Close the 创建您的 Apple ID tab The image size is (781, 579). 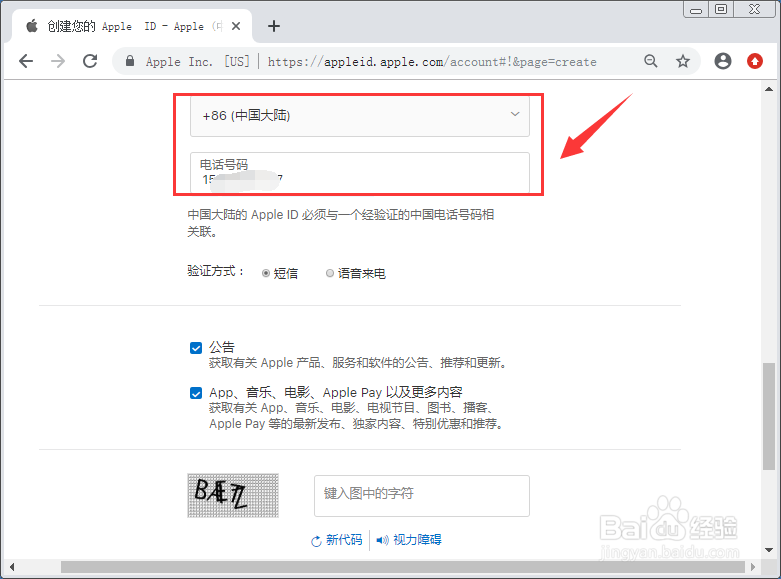point(236,26)
